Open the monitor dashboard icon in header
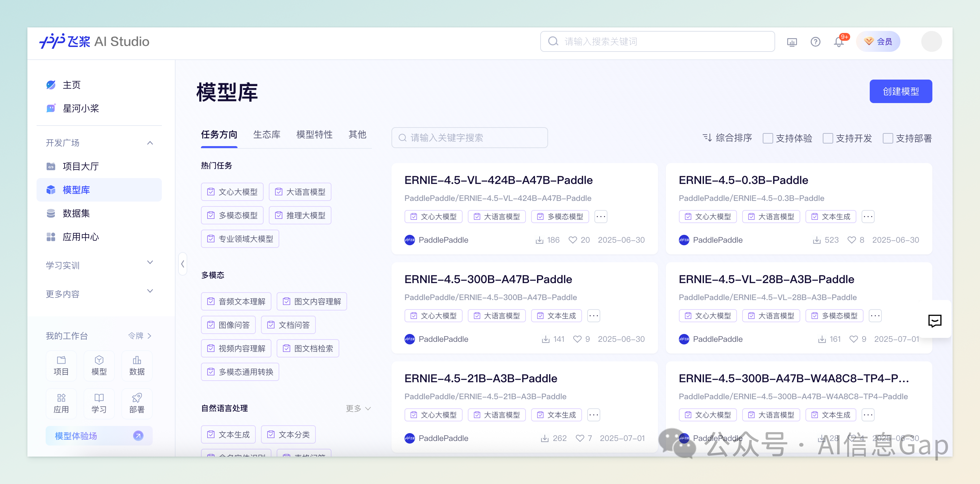Screen dimensions: 980x484 coord(792,42)
